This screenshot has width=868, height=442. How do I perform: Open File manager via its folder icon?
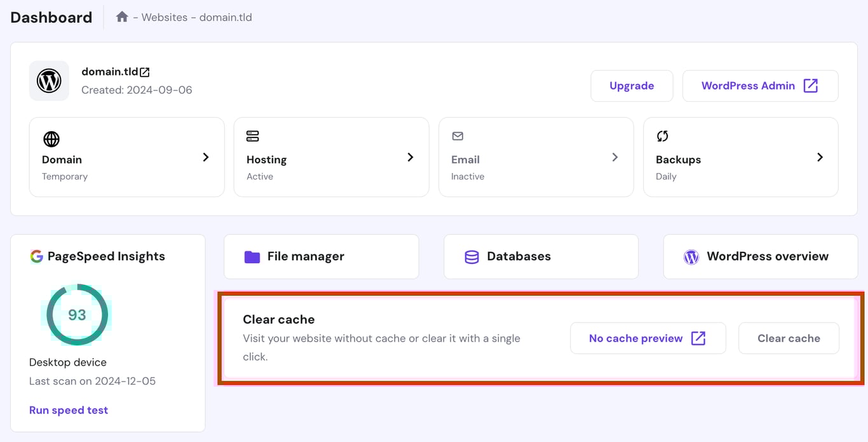[x=252, y=256]
